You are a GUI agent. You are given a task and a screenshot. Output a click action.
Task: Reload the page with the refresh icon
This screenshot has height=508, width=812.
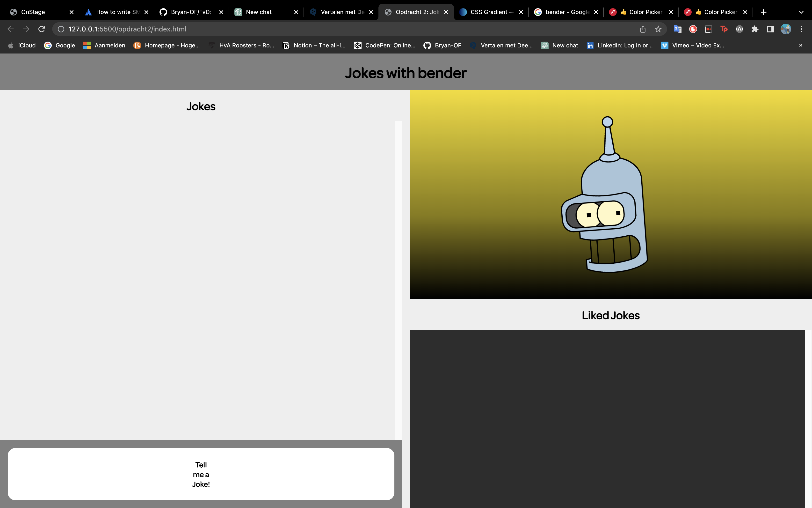pos(42,29)
